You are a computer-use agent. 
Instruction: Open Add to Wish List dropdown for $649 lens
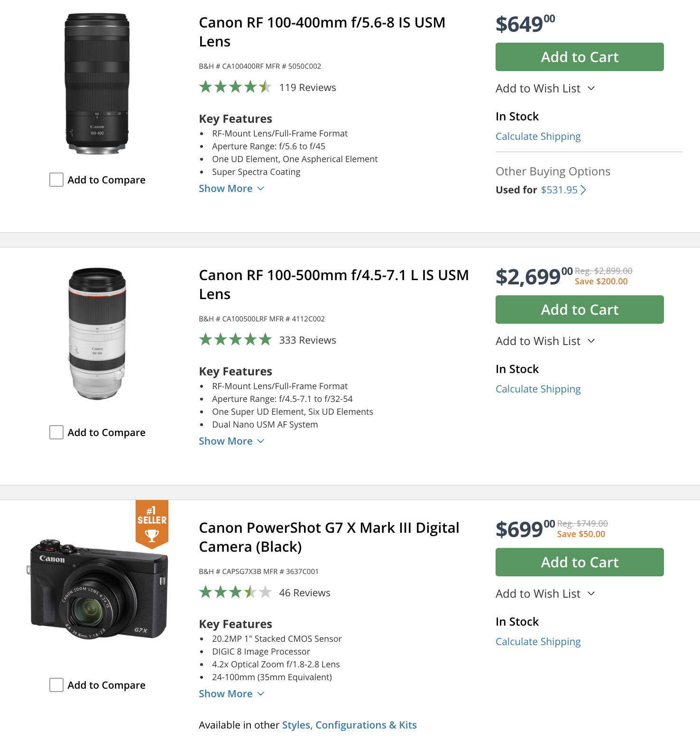(x=545, y=89)
